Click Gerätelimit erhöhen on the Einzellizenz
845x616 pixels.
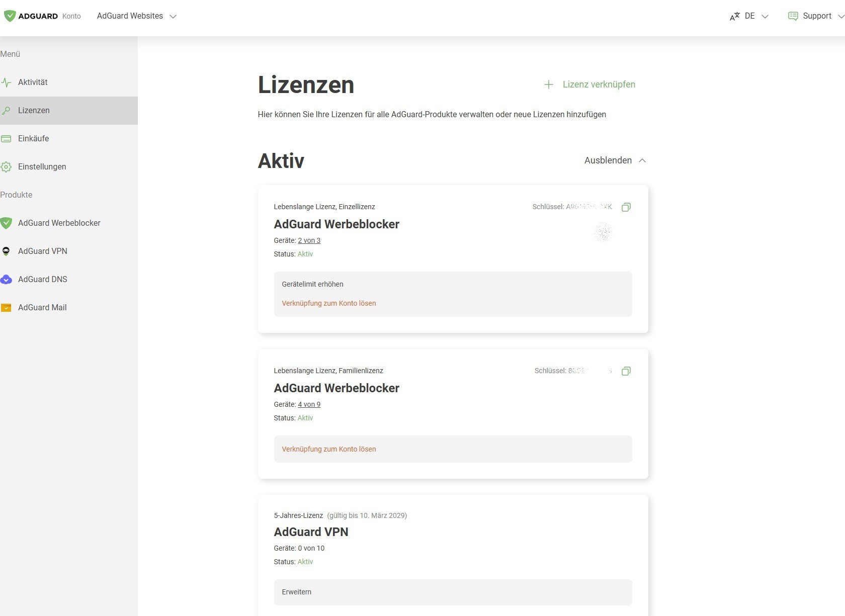pyautogui.click(x=312, y=284)
